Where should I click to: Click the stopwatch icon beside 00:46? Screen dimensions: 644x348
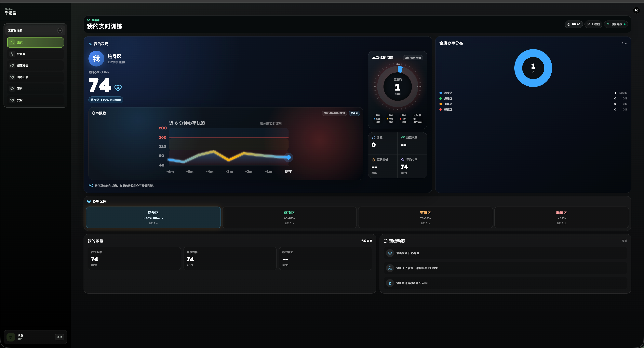point(569,24)
